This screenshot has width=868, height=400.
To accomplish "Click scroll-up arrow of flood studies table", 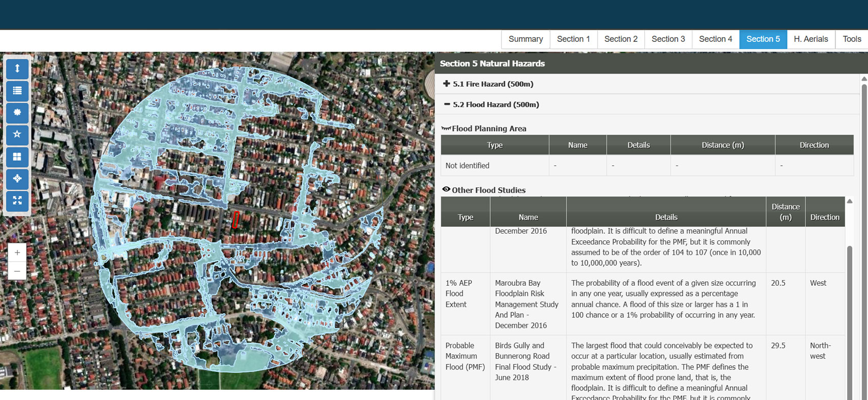I will [850, 201].
